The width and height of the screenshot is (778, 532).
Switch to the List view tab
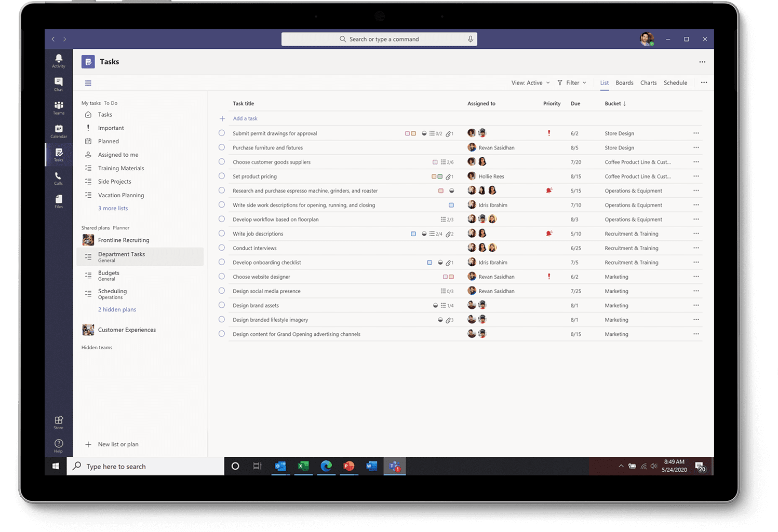(x=605, y=83)
